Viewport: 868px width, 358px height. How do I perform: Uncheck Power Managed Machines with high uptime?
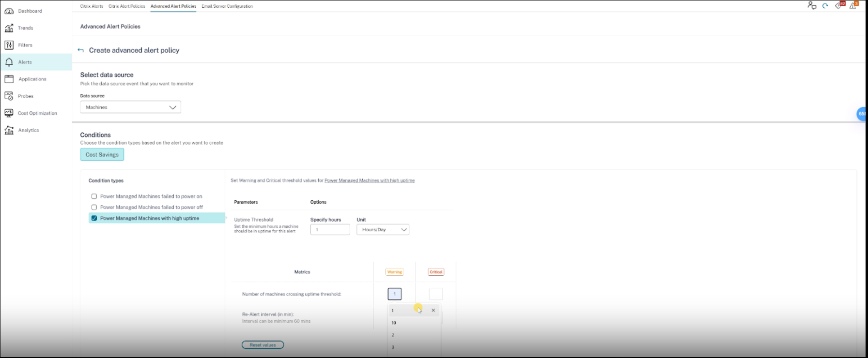tap(94, 218)
